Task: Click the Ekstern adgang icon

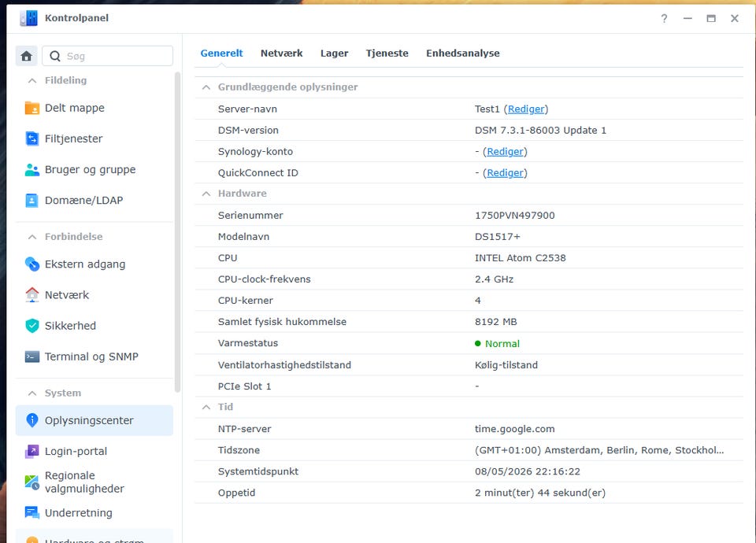Action: click(x=31, y=264)
